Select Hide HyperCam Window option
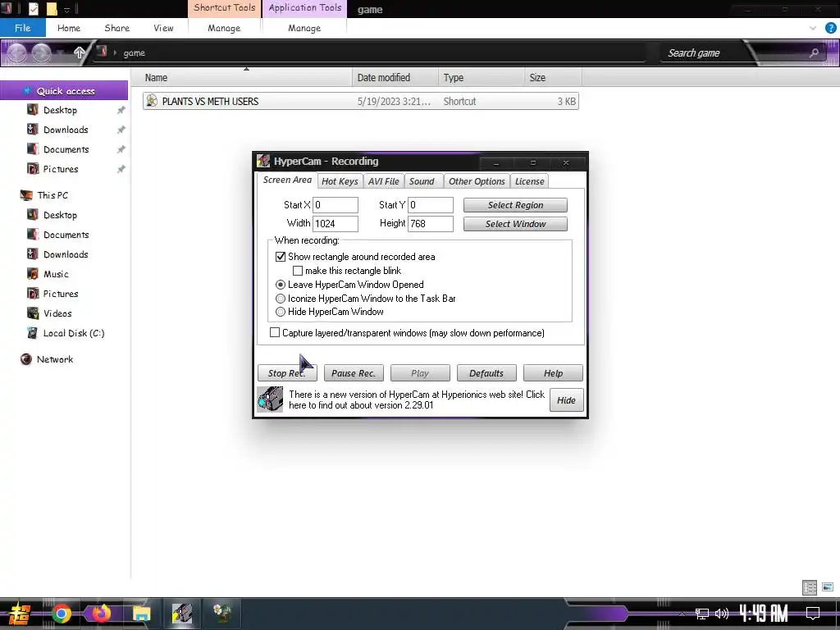 point(281,312)
